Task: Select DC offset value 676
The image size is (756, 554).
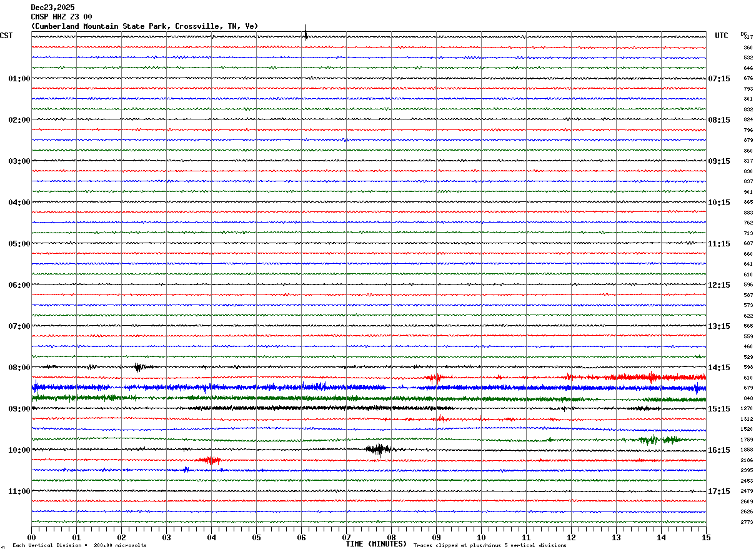Action: coord(749,79)
